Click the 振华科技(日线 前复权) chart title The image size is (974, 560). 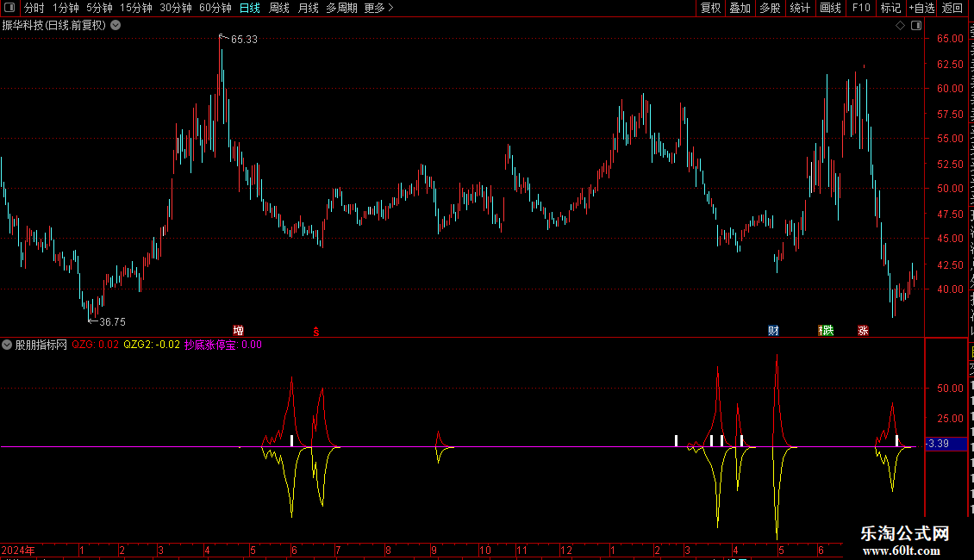tap(54, 26)
